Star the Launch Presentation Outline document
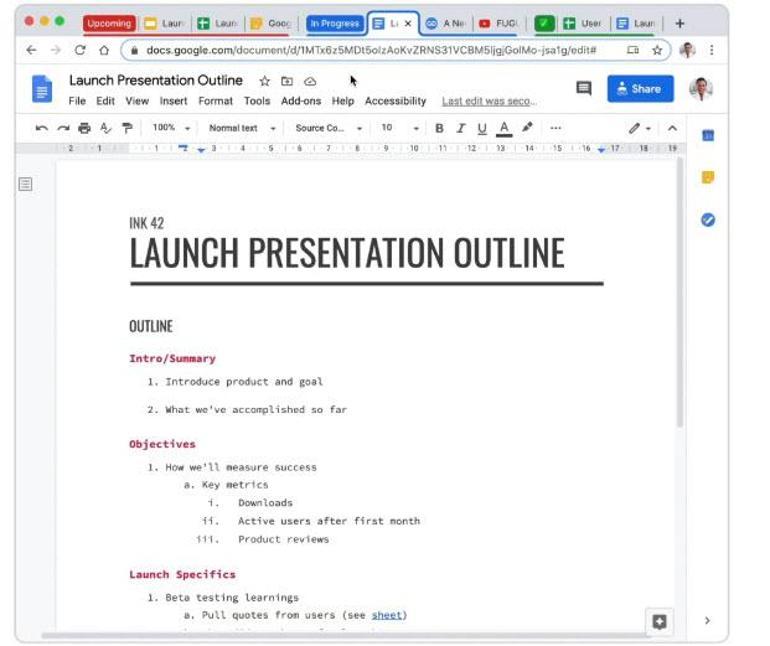 [x=265, y=81]
